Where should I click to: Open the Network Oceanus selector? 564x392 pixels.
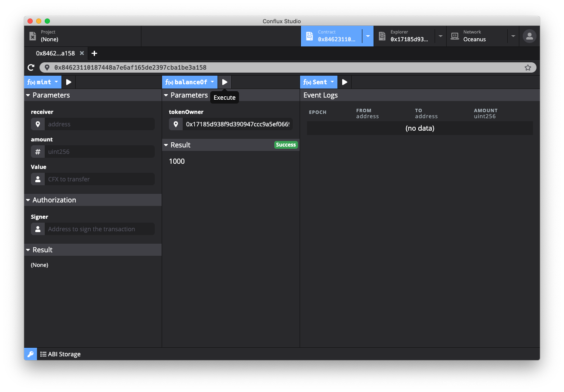click(477, 36)
